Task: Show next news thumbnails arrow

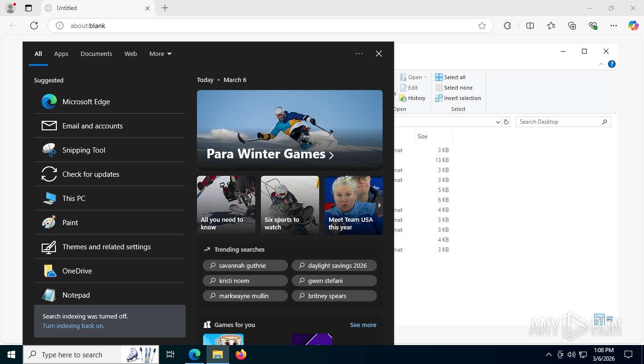Action: coord(379,205)
